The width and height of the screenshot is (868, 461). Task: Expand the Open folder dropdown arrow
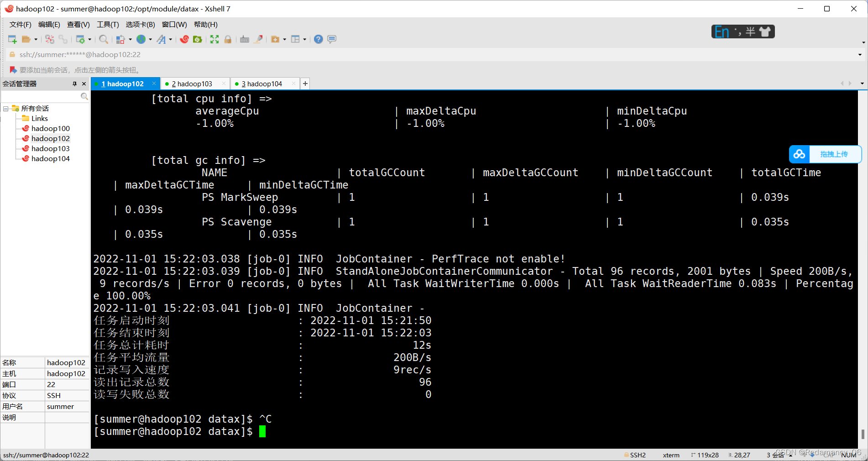click(x=36, y=39)
